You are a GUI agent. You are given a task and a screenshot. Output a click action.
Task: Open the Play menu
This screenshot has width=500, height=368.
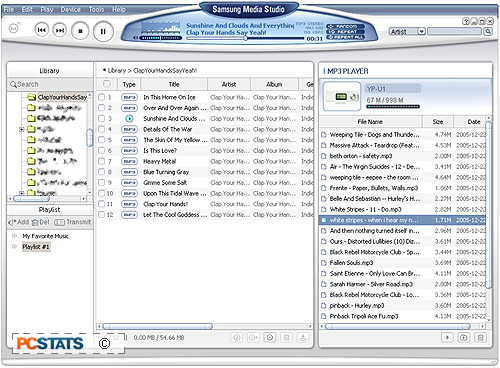pyautogui.click(x=47, y=10)
